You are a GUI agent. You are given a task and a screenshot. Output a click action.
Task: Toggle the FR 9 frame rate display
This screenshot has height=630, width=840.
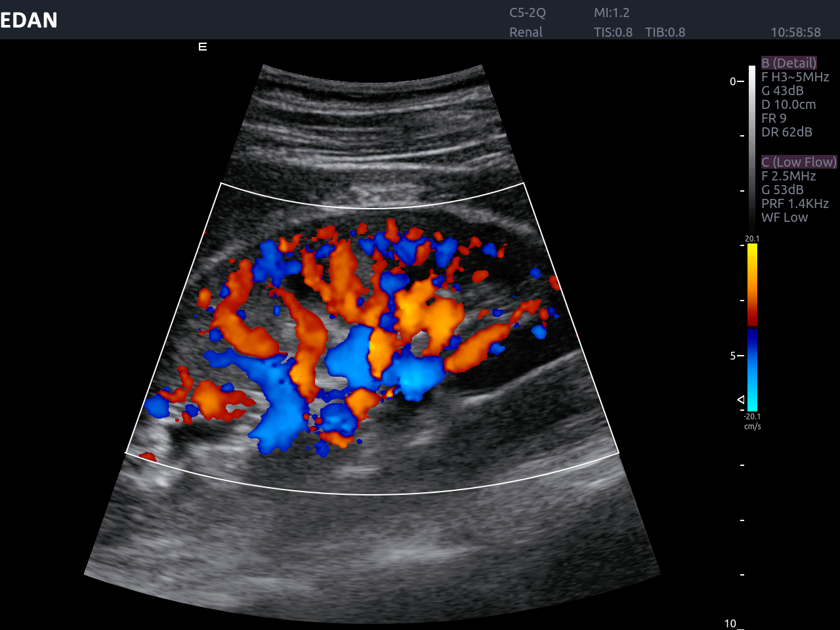774,118
